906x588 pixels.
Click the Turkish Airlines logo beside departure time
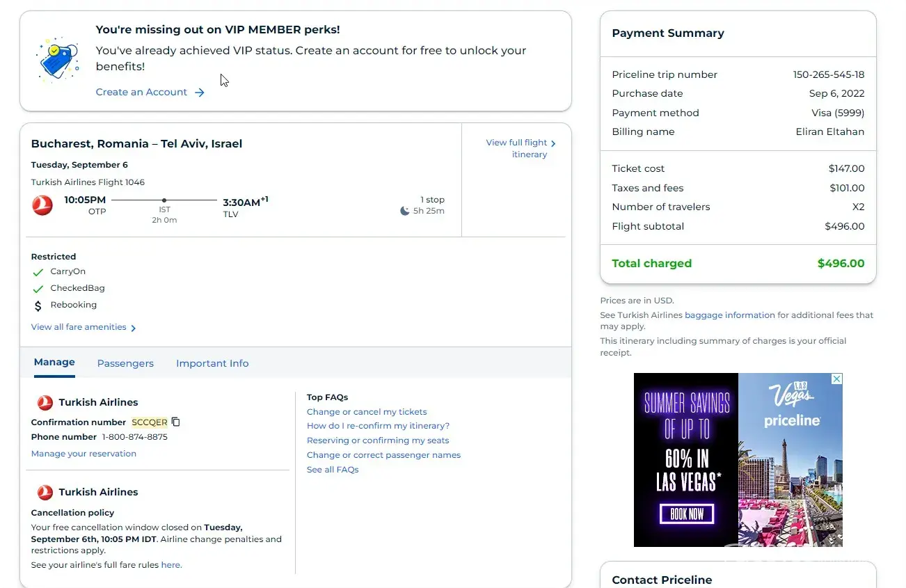point(42,205)
